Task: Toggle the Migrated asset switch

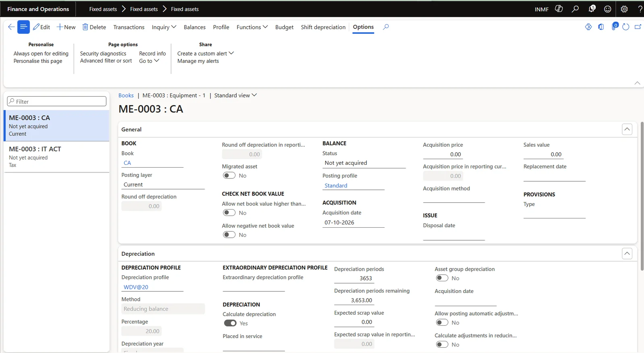Action: [x=229, y=175]
